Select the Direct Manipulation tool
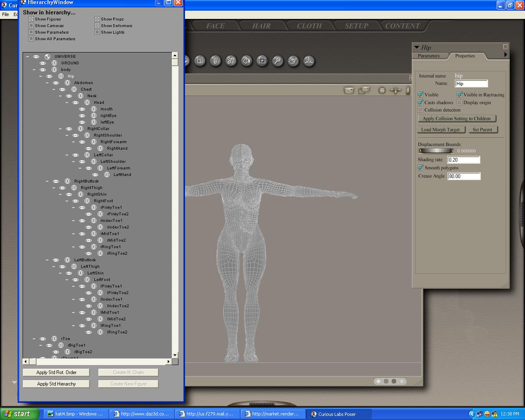Screen dimensions: 525x420 (309, 61)
